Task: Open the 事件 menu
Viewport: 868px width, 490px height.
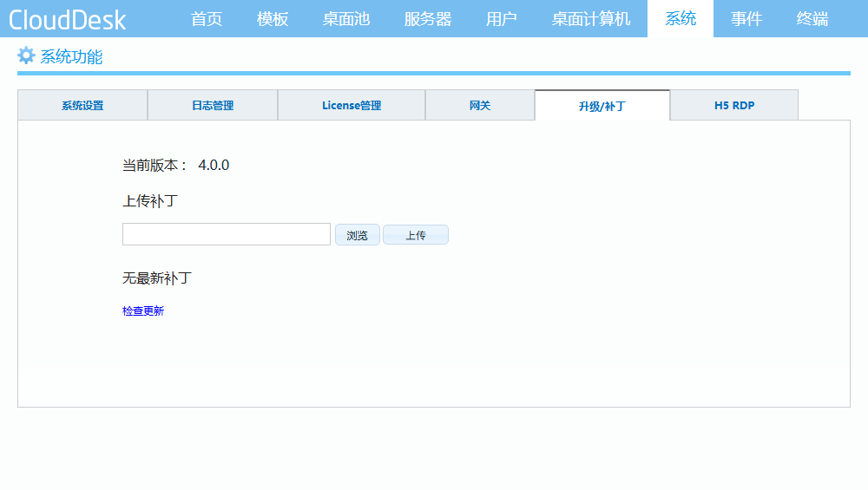Action: coord(746,19)
